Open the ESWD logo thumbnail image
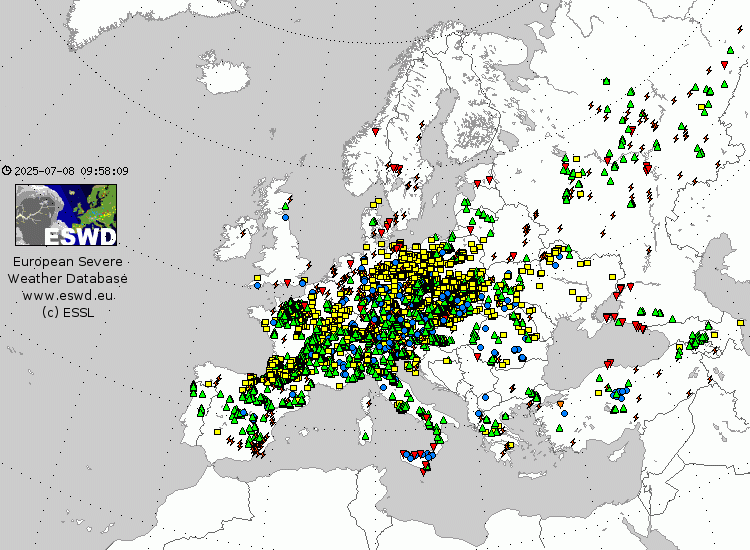 pyautogui.click(x=66, y=215)
